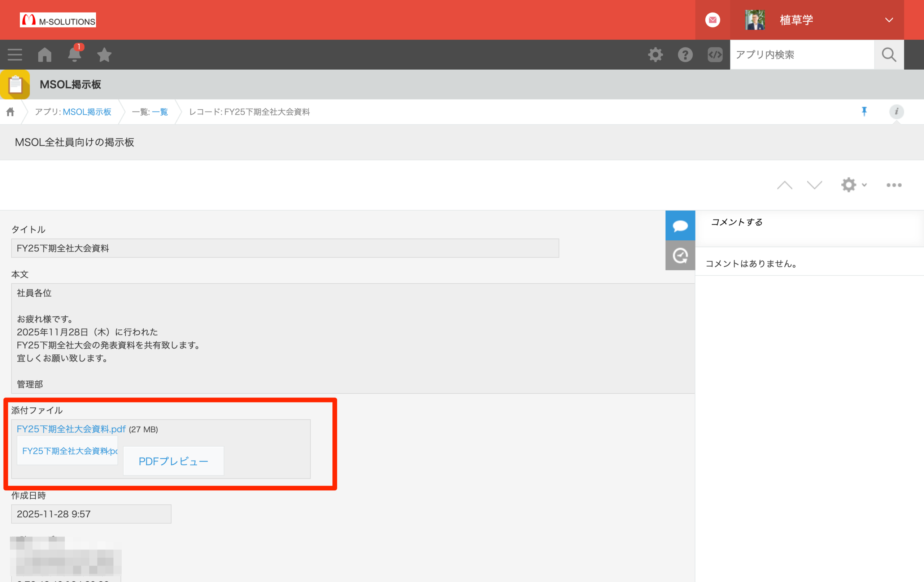
Task: Expand the 植草学 user menu
Action: [889, 20]
